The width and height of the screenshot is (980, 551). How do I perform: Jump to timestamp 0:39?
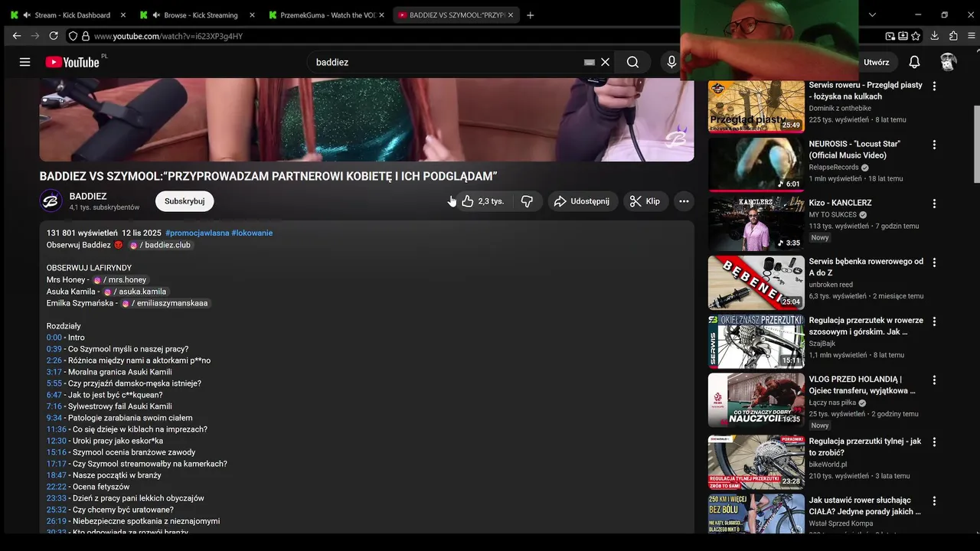(54, 349)
